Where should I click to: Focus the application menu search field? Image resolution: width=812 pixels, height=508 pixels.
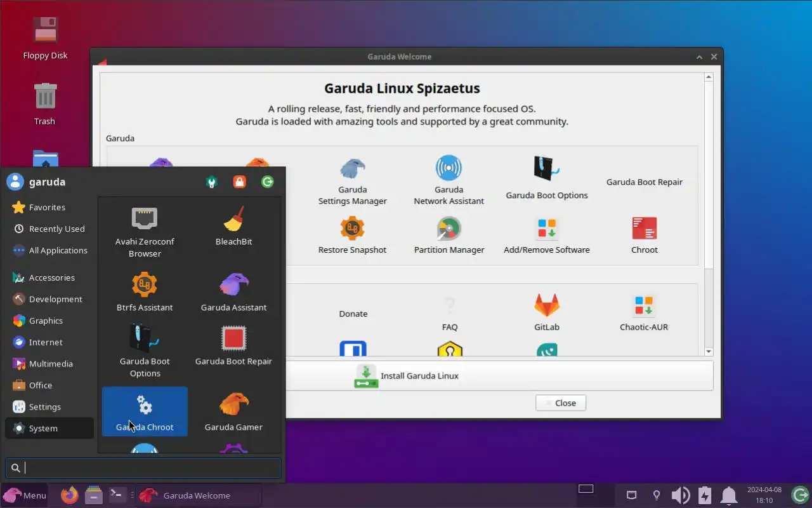tap(143, 468)
